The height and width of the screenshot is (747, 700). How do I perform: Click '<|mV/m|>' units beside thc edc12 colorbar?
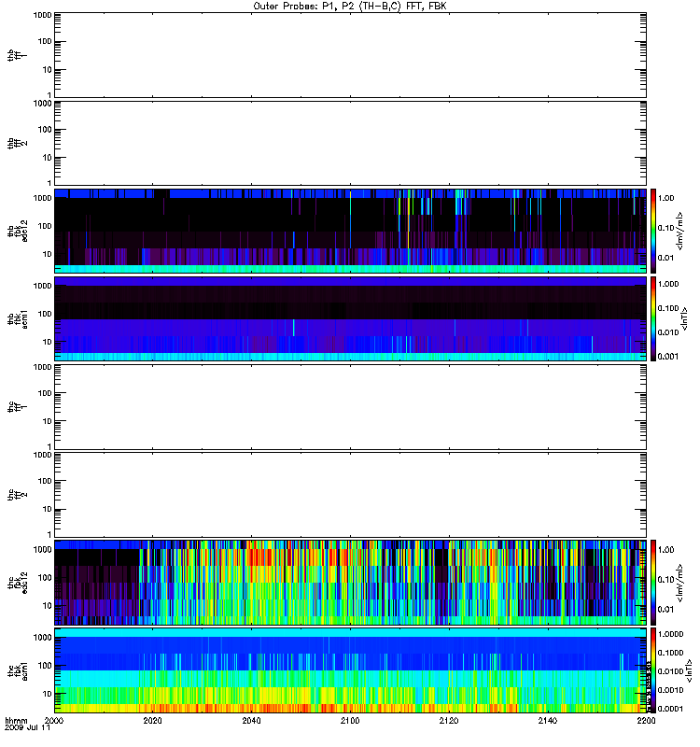(680, 583)
